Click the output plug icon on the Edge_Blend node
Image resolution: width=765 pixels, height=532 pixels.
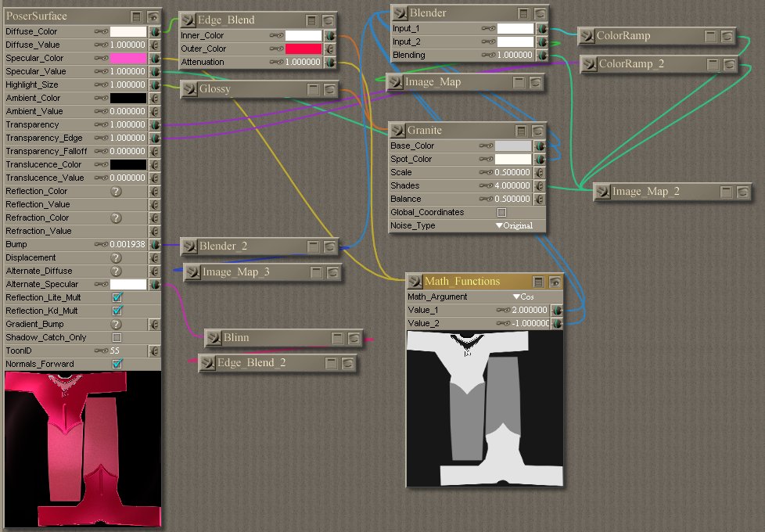coord(188,20)
